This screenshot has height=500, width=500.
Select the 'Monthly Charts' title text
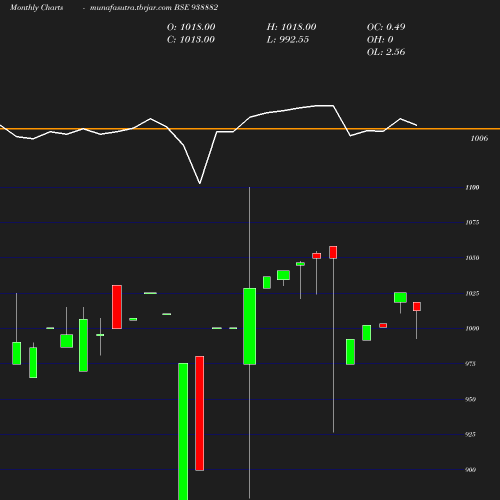(x=37, y=8)
